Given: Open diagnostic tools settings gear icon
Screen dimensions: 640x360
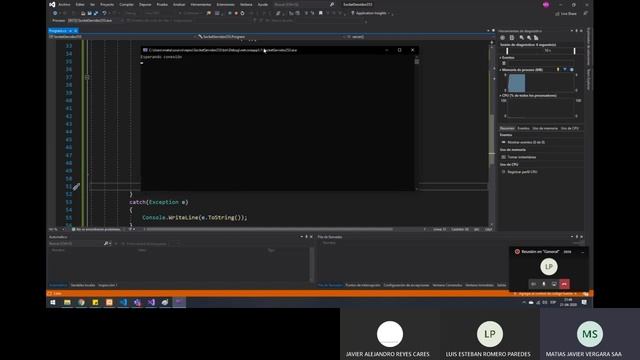Looking at the screenshot, I should pyautogui.click(x=502, y=38).
